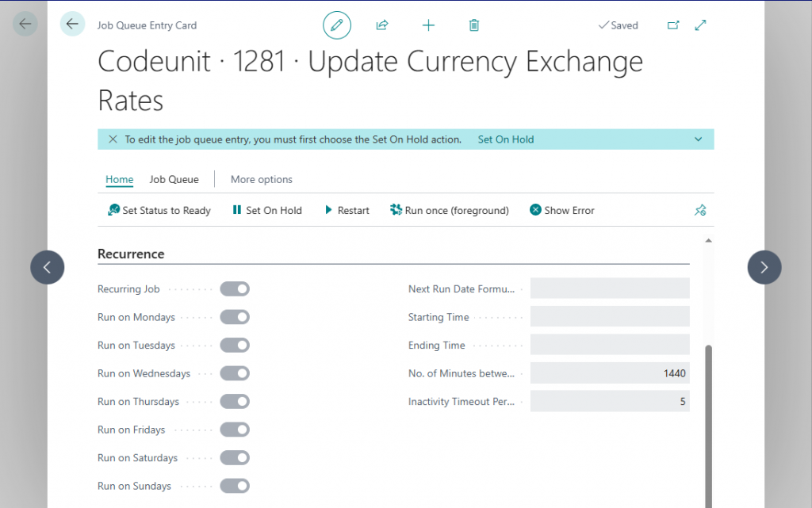Click Run once (foreground) button
The height and width of the screenshot is (508, 812).
click(450, 211)
